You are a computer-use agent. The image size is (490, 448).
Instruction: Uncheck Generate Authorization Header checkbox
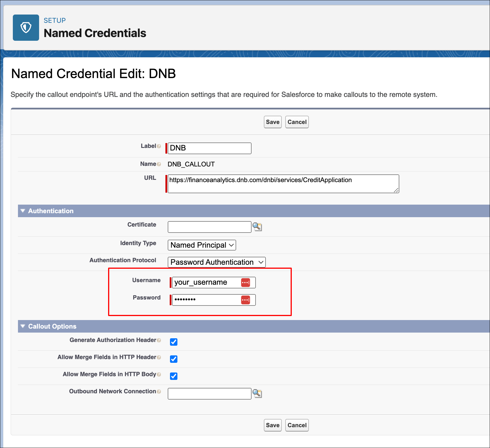174,342
